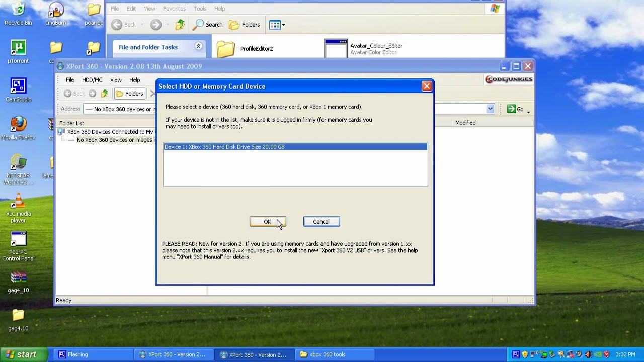The width and height of the screenshot is (644, 362).
Task: Open the Explorer Favorites menu
Action: 174,9
